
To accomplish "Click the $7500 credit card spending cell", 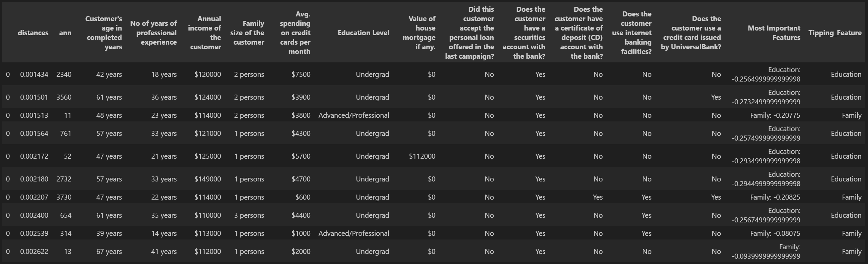I will pyautogui.click(x=301, y=74).
